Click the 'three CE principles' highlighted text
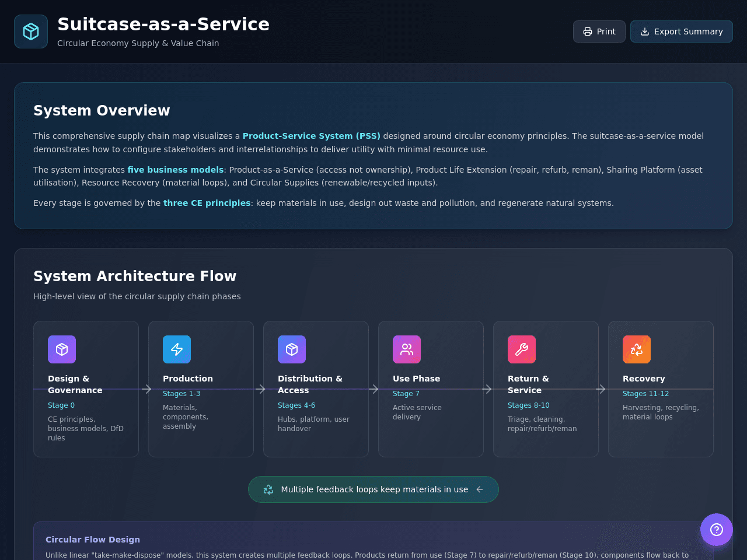 pyautogui.click(x=207, y=203)
